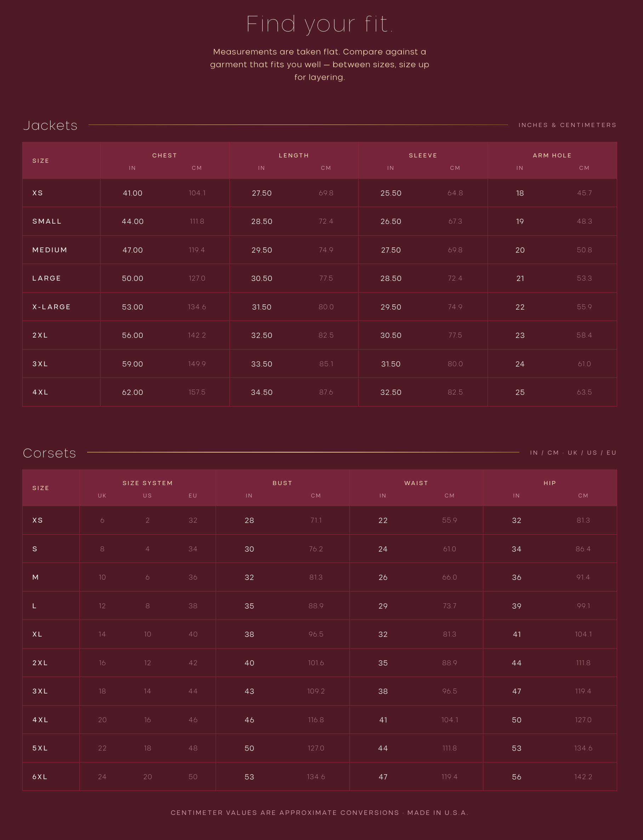
Task: Click the jackets 'LENGTH' column header
Action: pos(294,155)
